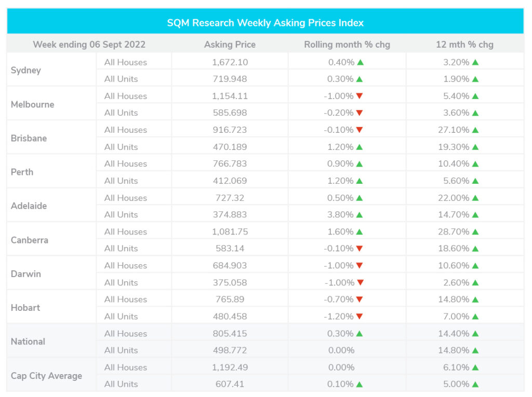Select the 'Adelaide' row label
This screenshot has height=397, width=532.
[29, 206]
